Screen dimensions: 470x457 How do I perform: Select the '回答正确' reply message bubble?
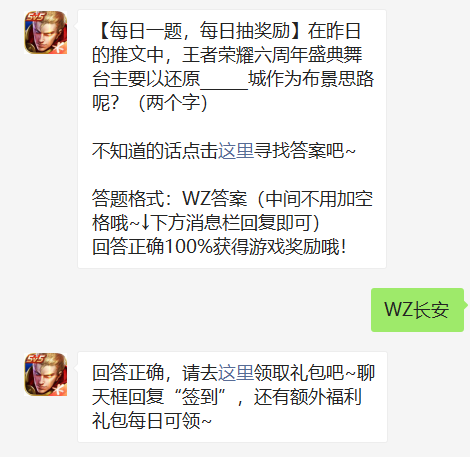(x=232, y=397)
